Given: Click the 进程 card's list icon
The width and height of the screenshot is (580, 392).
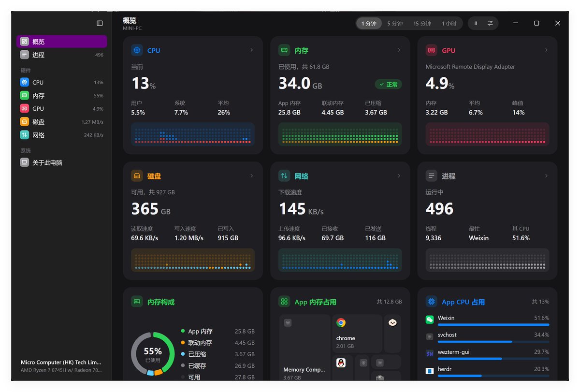Looking at the screenshot, I should tap(432, 176).
